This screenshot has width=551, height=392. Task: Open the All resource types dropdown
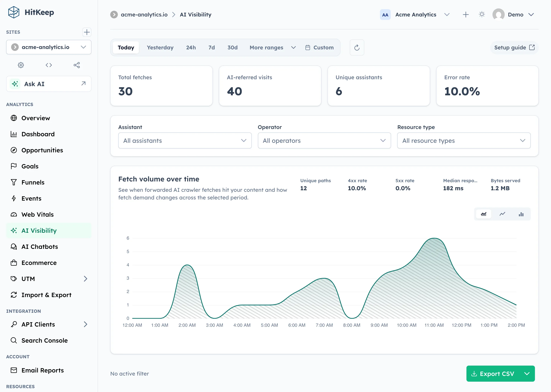coord(464,140)
